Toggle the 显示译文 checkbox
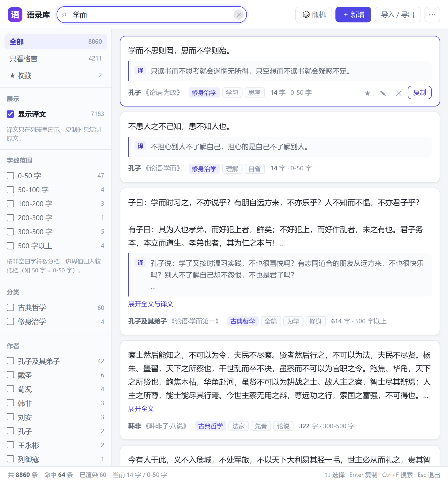 [x=10, y=114]
